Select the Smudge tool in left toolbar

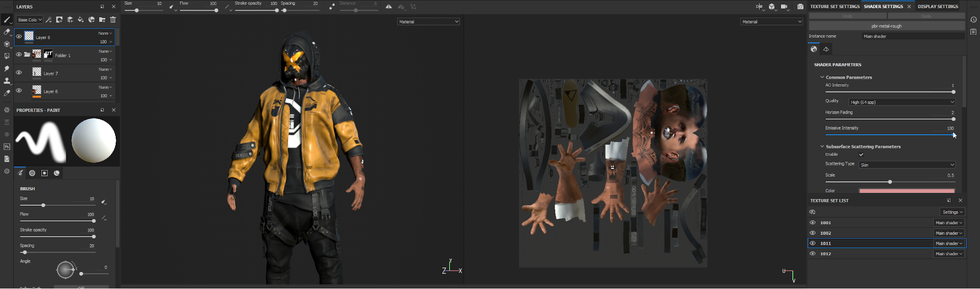(x=7, y=69)
